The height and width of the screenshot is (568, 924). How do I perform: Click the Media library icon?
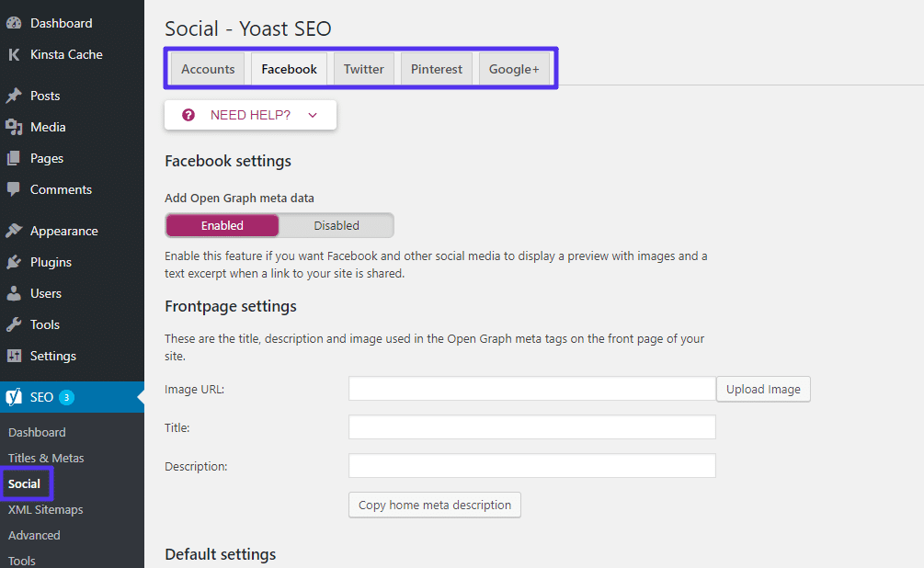click(14, 127)
